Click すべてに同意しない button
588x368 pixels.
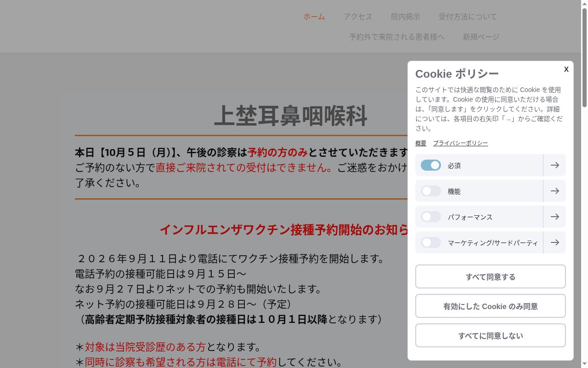pos(491,335)
